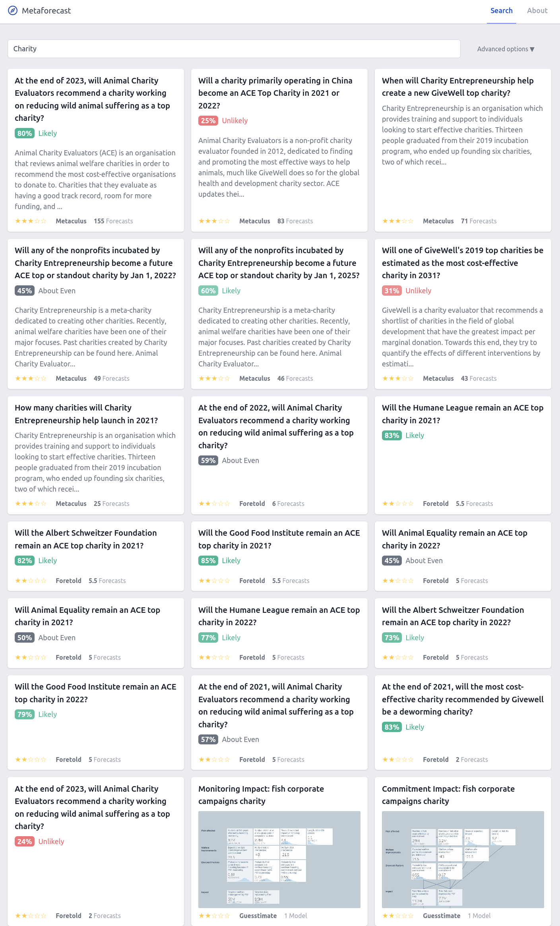Focus the Charity search input field
This screenshot has width=560, height=926.
pyautogui.click(x=234, y=48)
